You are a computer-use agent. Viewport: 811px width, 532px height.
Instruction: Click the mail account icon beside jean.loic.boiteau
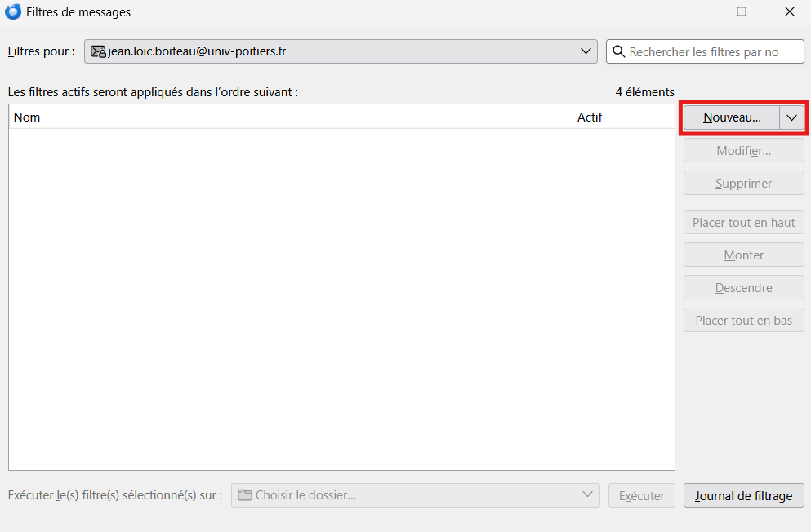pos(98,51)
